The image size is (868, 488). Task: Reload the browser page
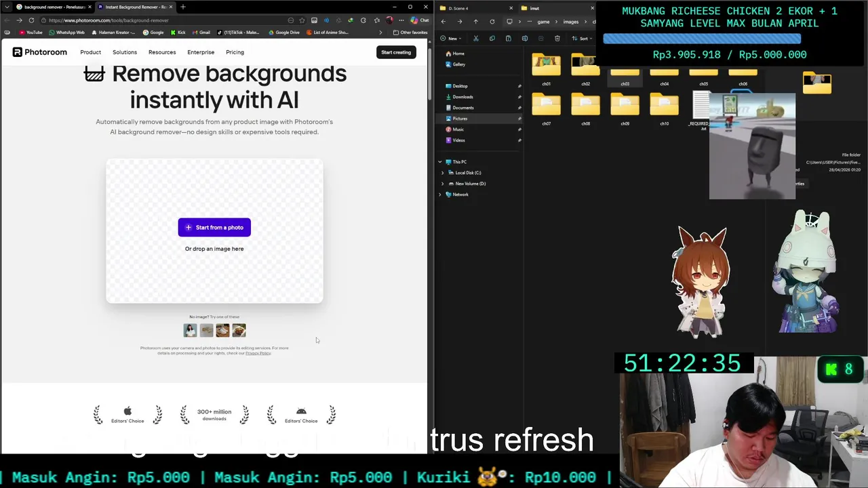(31, 20)
